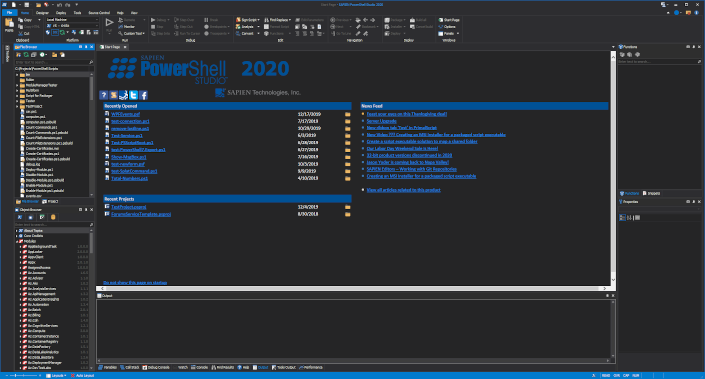The height and width of the screenshot is (379, 705).
Task: Toggle the 64-bit platform button
Action: point(55,32)
